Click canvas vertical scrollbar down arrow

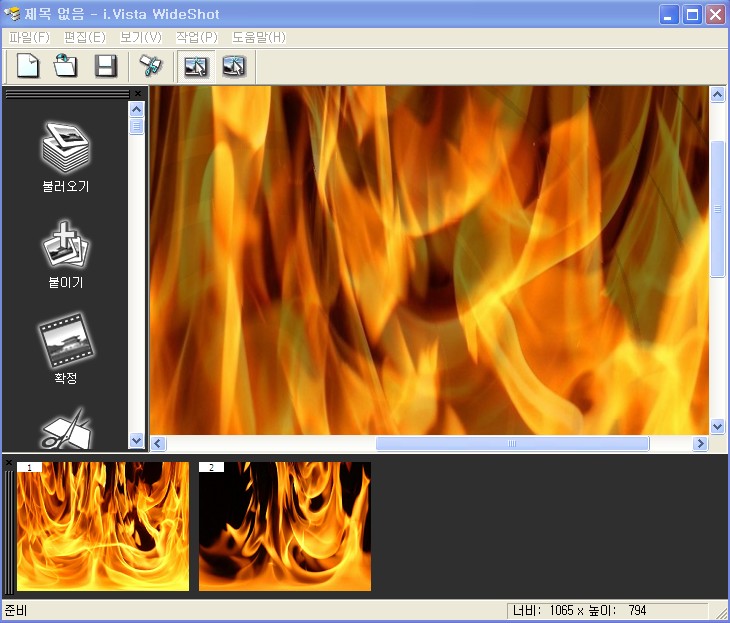717,426
